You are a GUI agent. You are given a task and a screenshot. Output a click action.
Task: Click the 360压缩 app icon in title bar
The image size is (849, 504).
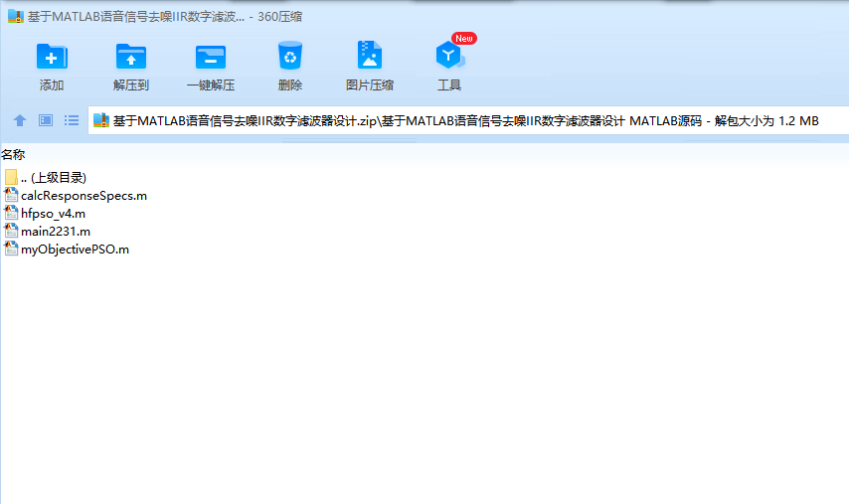[x=16, y=16]
